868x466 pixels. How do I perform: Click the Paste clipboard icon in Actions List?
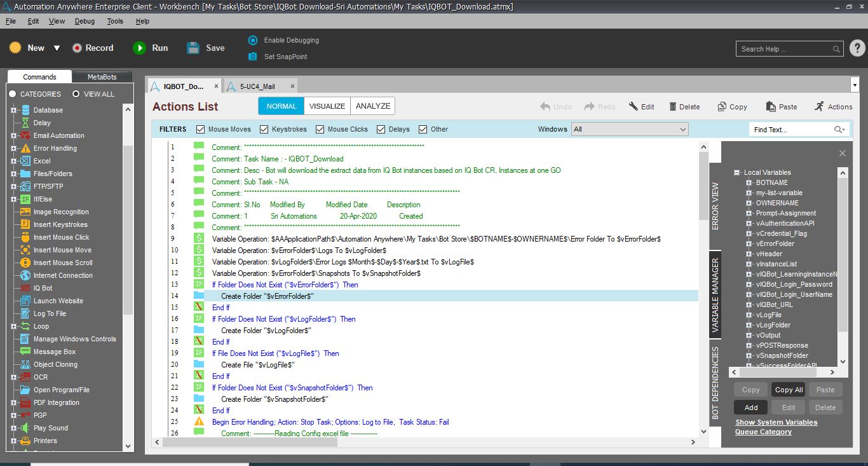pyautogui.click(x=771, y=107)
